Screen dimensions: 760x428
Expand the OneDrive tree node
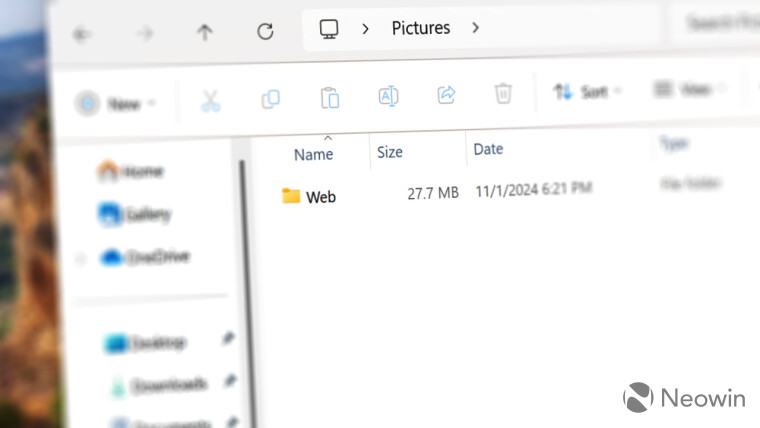click(x=80, y=258)
